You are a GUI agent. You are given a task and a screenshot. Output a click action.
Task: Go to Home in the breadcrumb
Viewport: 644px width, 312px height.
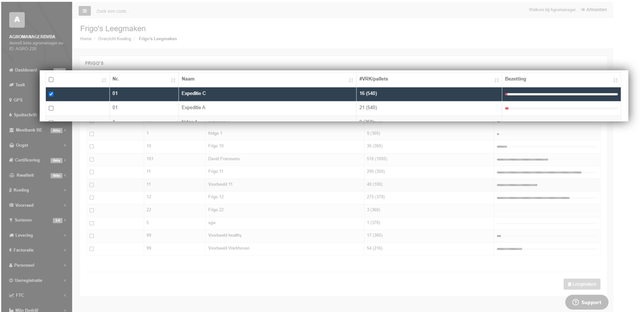point(86,38)
